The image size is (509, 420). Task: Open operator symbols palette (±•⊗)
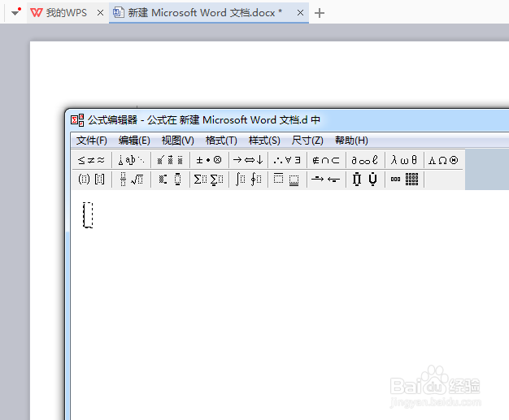[209, 160]
